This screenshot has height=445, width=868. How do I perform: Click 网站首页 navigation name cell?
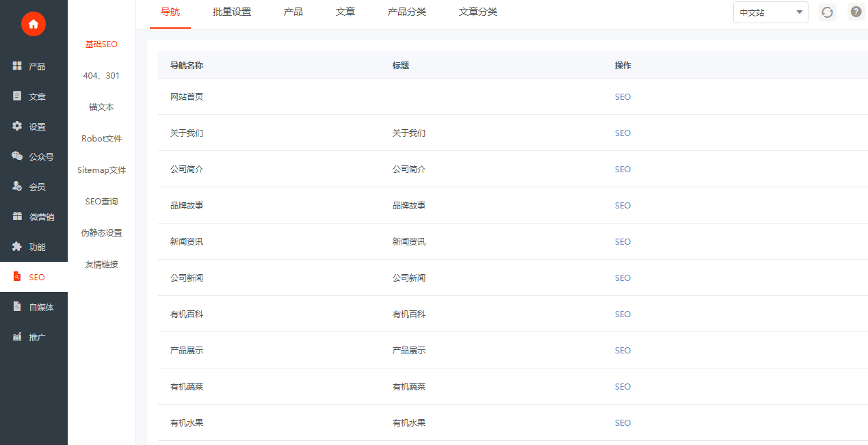[187, 96]
